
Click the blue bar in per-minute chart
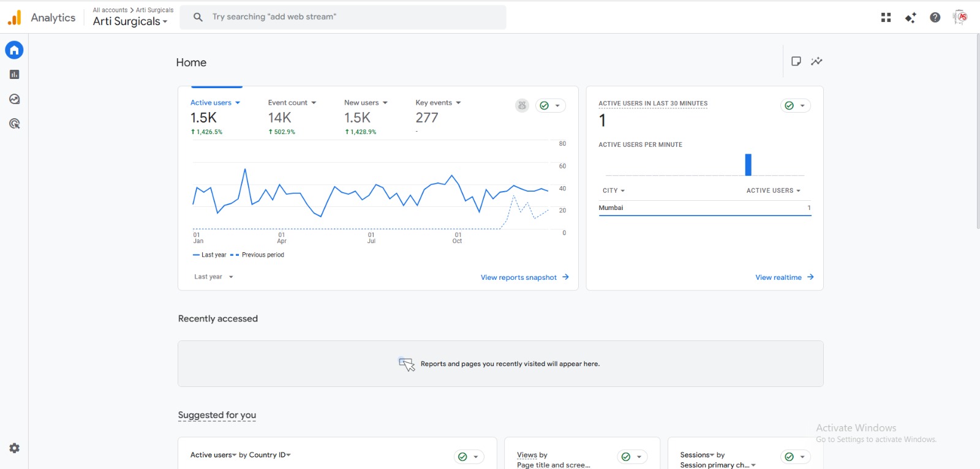coord(748,165)
